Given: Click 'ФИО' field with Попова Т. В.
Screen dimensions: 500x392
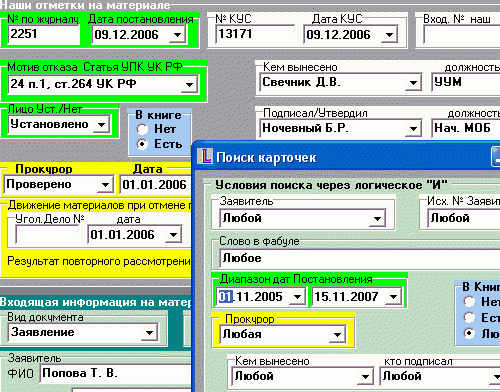Looking at the screenshot, I should click(x=116, y=373).
